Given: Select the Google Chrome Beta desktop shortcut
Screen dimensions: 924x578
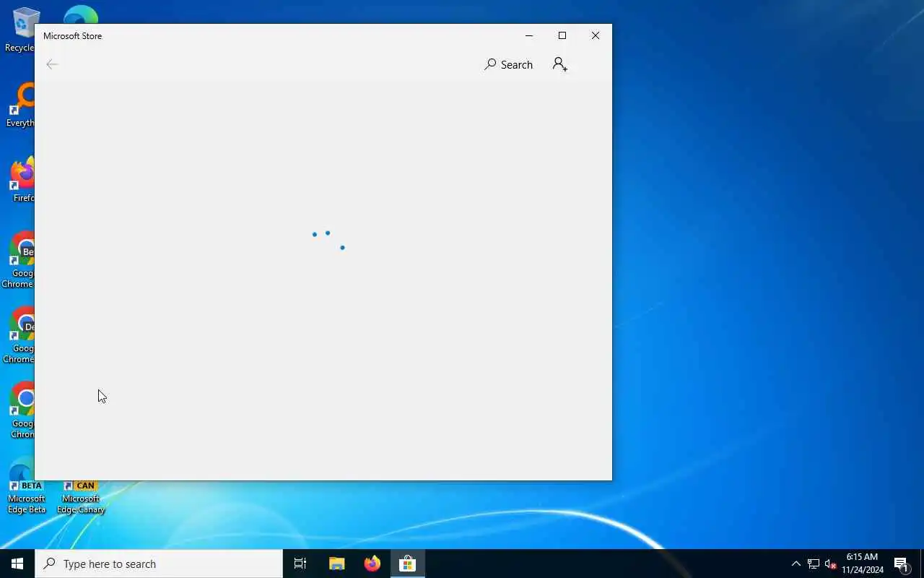Looking at the screenshot, I should pos(19,260).
